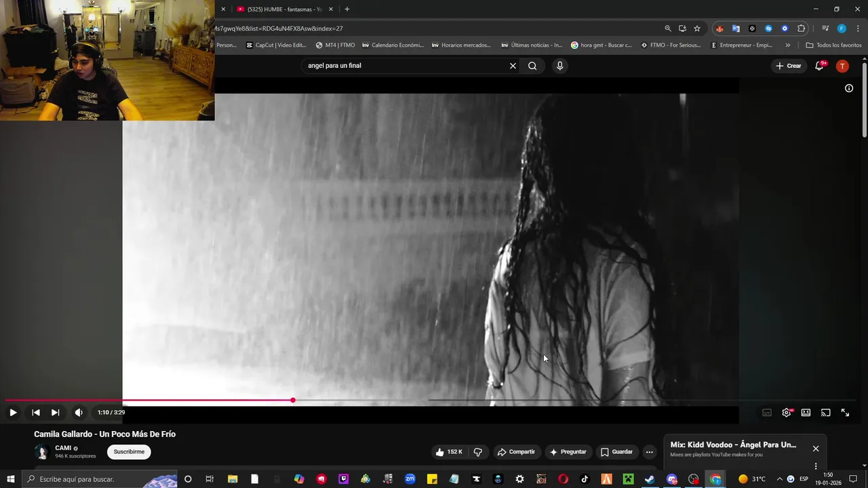868x488 pixels.
Task: Click the red playhead scrubber dot
Action: click(293, 400)
